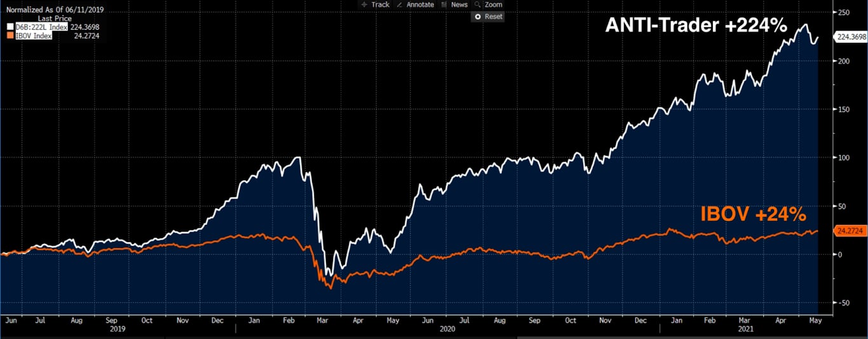Click the 150 label on the y-axis

tap(843, 109)
